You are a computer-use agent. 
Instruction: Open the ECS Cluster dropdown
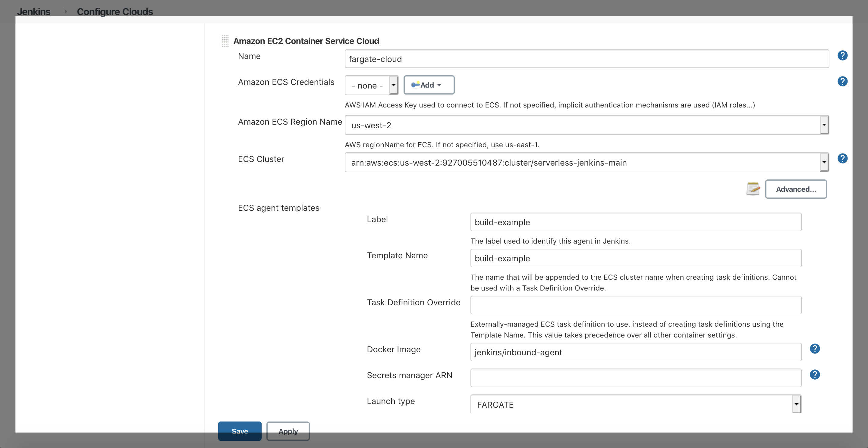tap(824, 162)
